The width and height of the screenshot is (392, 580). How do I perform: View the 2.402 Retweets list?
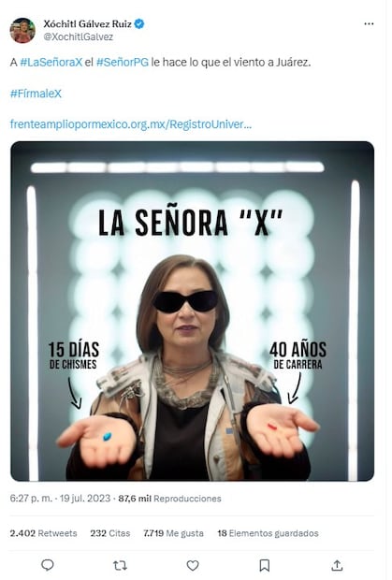tap(43, 533)
